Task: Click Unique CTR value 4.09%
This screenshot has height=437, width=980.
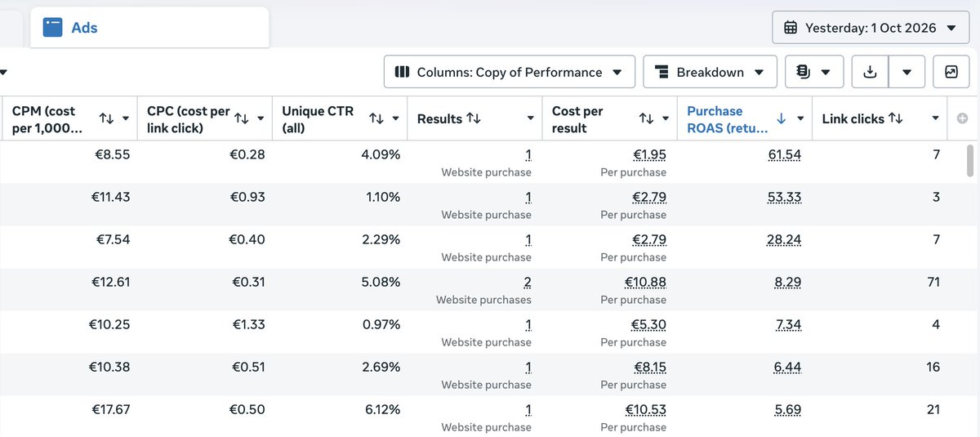Action: click(381, 154)
